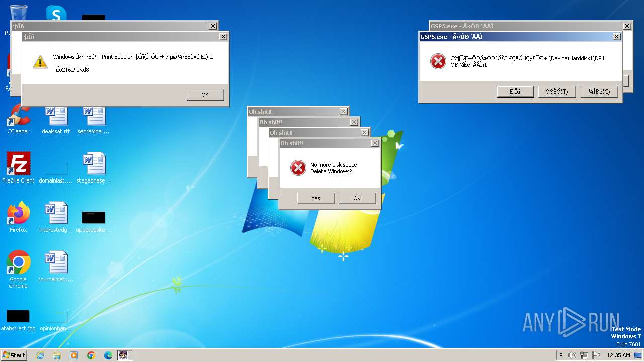This screenshot has width=644, height=362.
Task: Close the second 'Oh shit!!' window
Action: tap(354, 122)
